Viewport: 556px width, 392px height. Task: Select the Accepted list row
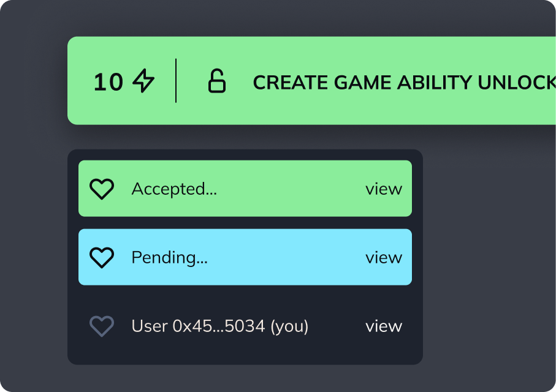[245, 189]
